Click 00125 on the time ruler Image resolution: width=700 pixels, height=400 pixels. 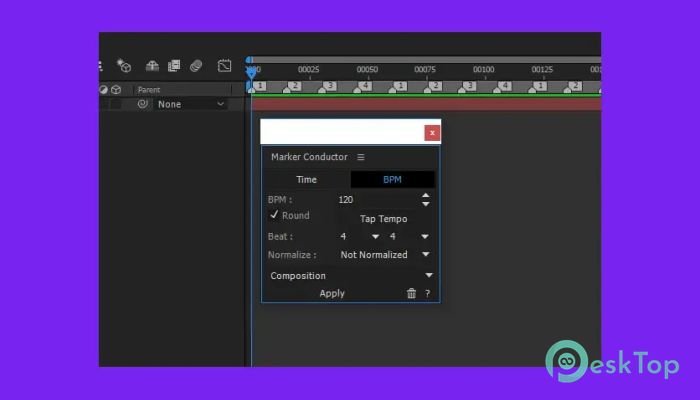click(542, 70)
